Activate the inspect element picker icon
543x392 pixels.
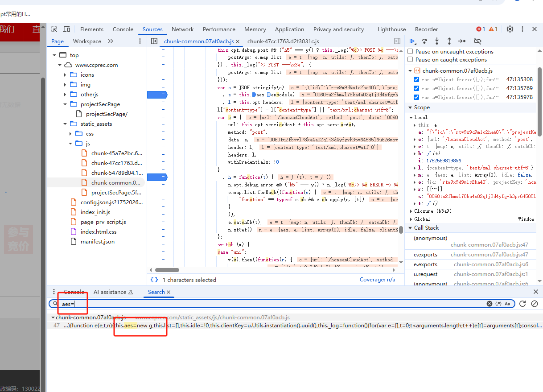point(54,29)
